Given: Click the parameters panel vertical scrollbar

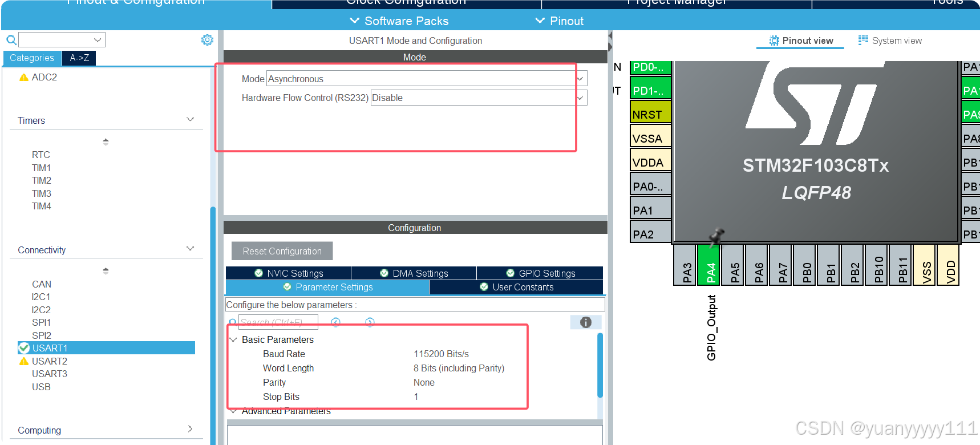Looking at the screenshot, I should [x=600, y=365].
